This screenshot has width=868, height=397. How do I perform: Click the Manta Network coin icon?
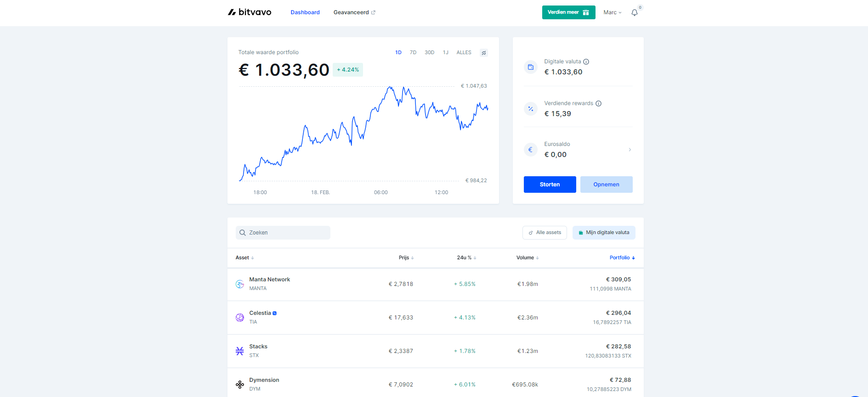(x=240, y=284)
